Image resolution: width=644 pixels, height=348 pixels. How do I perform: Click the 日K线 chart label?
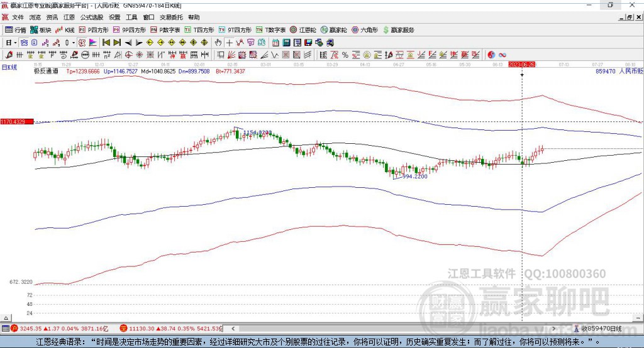9,67
